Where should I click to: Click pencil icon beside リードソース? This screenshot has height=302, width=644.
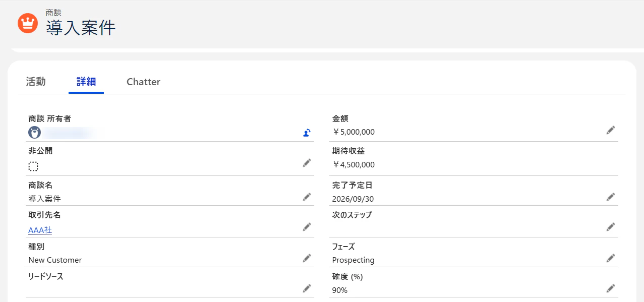pyautogui.click(x=307, y=288)
